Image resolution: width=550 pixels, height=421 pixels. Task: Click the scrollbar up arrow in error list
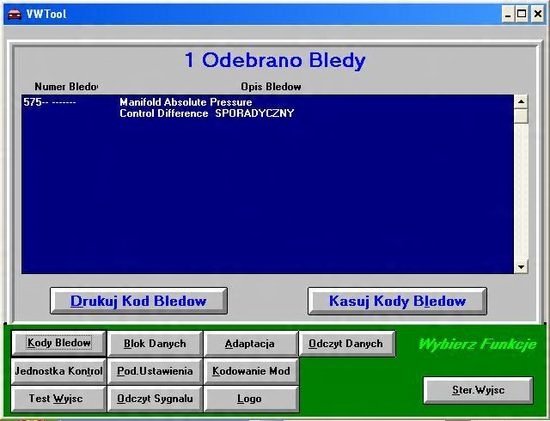pos(521,102)
